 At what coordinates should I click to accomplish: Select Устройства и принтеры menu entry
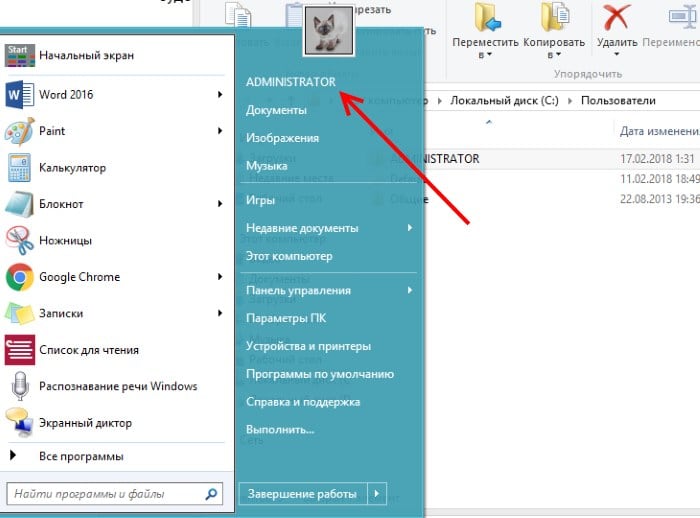308,346
